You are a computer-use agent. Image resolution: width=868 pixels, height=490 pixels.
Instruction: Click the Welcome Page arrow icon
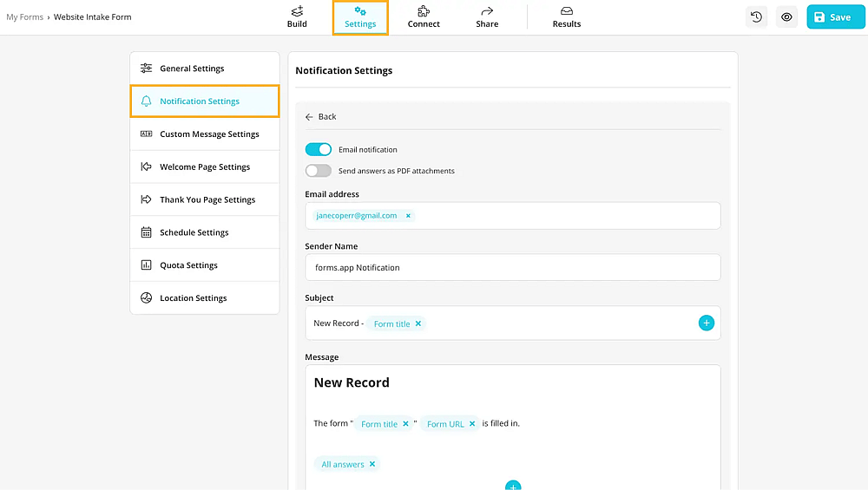(146, 167)
